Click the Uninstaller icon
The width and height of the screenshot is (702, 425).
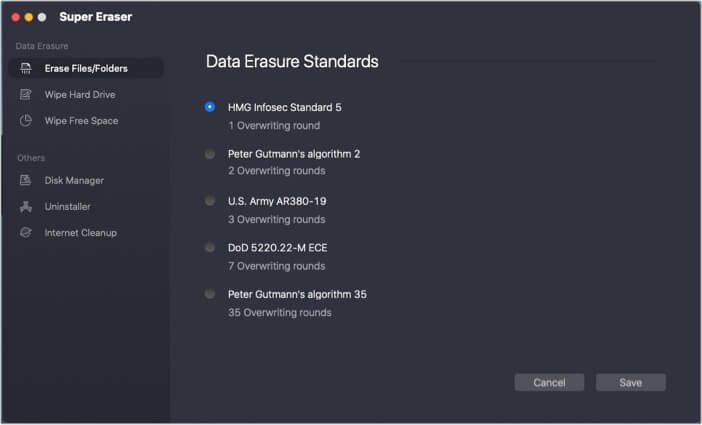click(26, 206)
